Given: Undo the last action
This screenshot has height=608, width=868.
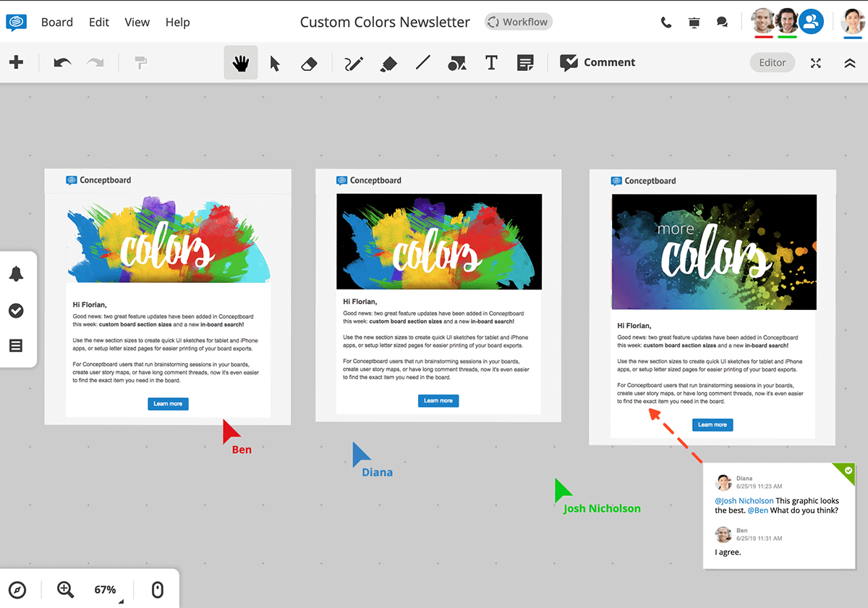Looking at the screenshot, I should [x=63, y=63].
